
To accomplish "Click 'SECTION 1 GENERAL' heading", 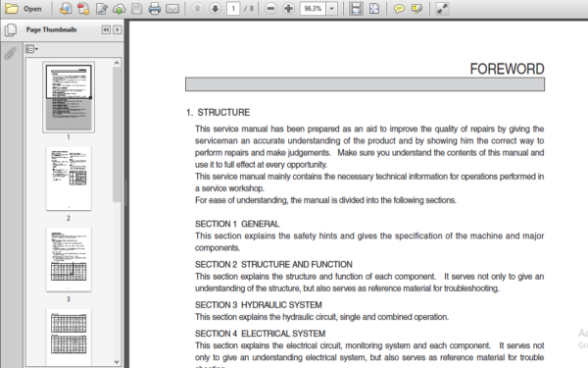I will click(237, 224).
